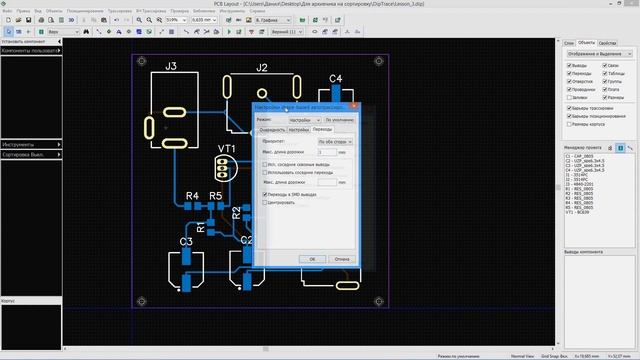The image size is (640, 360).
Task: Click the highlighted Project Manager view icon
Action: (x=620, y=148)
